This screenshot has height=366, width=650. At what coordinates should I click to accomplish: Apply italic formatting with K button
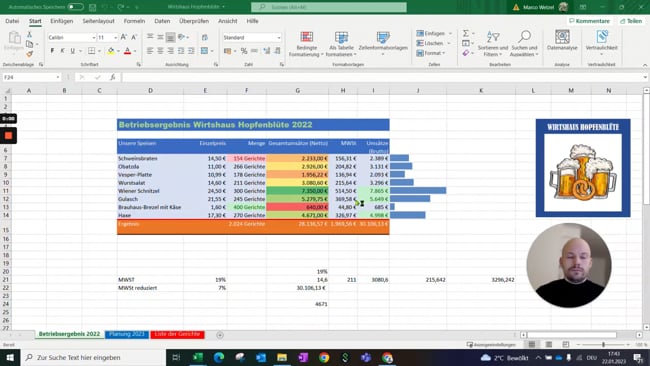62,51
